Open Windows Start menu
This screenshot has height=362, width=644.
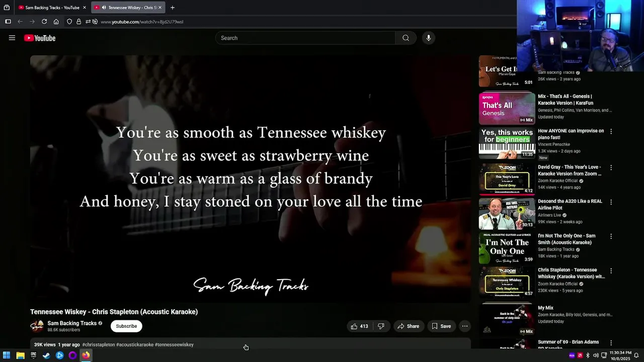pyautogui.click(x=7, y=355)
